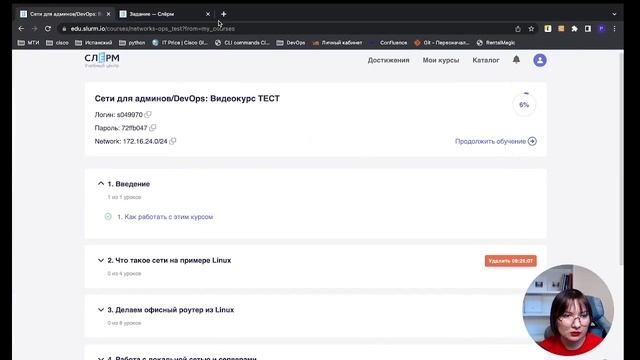Open the RentalMagic bookmark
The height and width of the screenshot is (360, 640).
[496, 42]
